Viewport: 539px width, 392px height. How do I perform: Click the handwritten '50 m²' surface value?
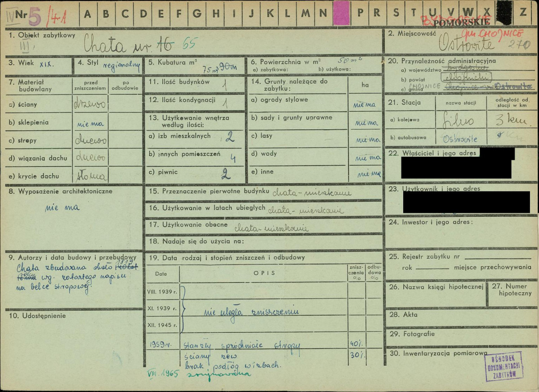[x=350, y=60]
